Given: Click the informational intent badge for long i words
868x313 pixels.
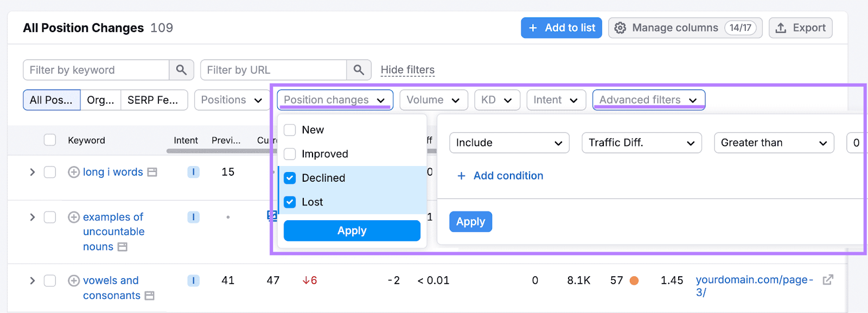Looking at the screenshot, I should 193,171.
